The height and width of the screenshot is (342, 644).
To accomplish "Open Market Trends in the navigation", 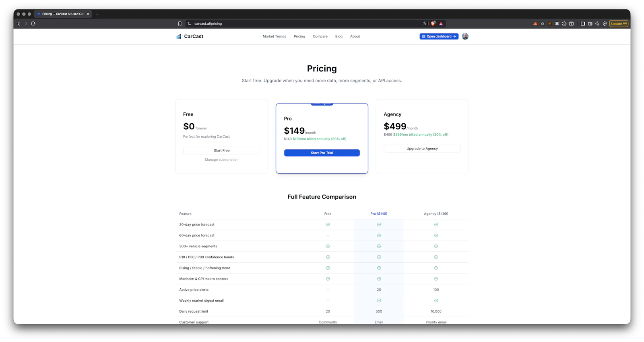I will pyautogui.click(x=275, y=36).
